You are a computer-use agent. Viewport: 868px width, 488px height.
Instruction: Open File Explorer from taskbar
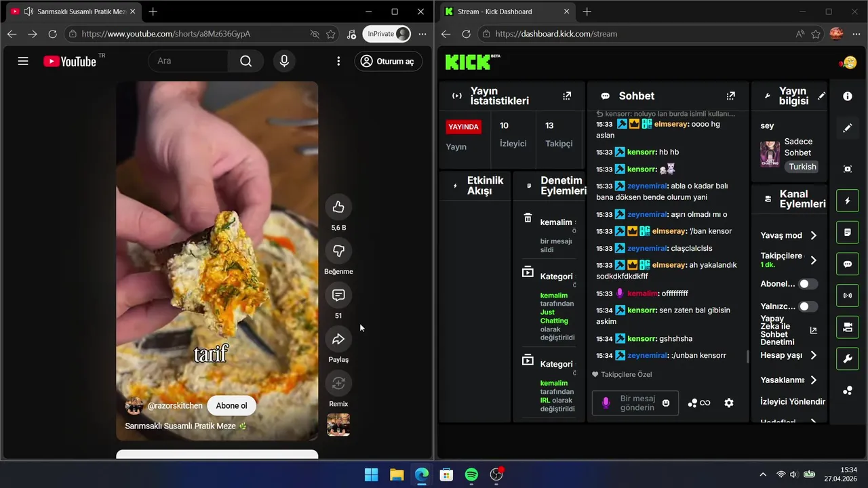(x=397, y=474)
